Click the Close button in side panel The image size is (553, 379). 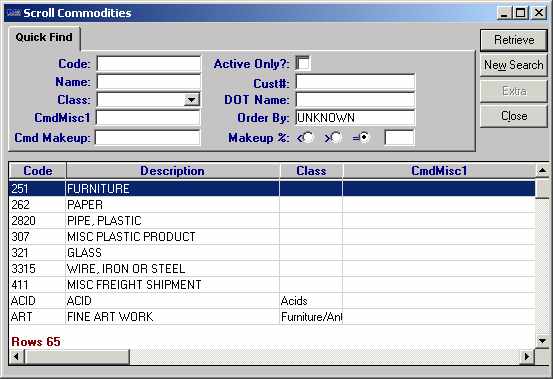click(514, 116)
